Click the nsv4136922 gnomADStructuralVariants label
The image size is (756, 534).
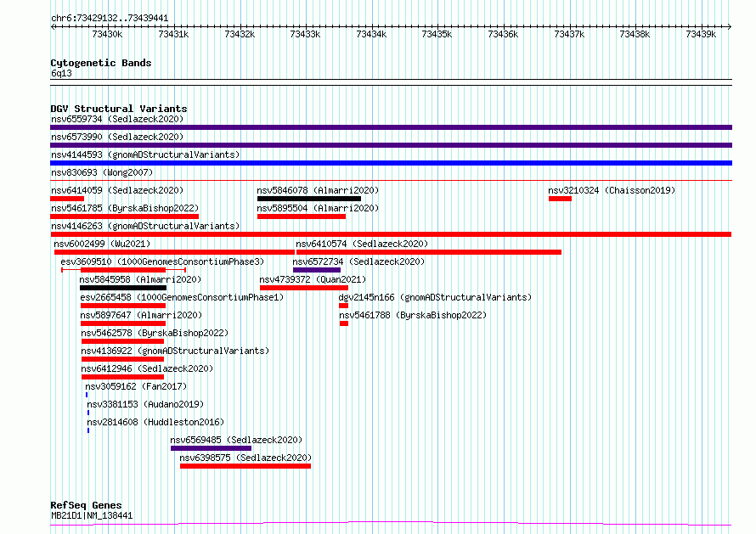pyautogui.click(x=175, y=351)
